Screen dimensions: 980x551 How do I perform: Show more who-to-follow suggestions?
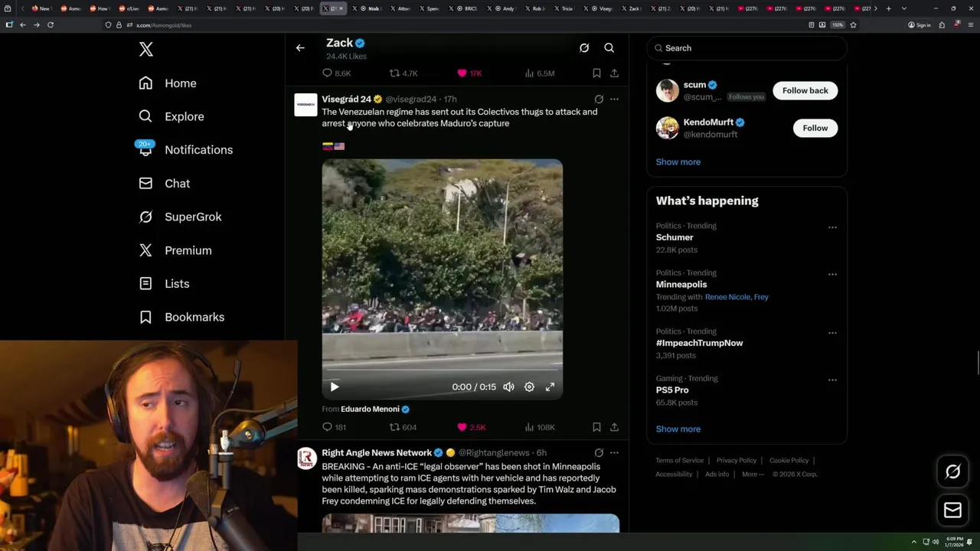point(678,162)
